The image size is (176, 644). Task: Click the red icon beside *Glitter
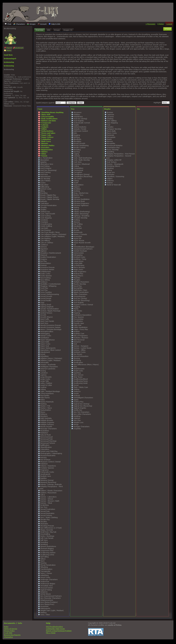(39, 129)
